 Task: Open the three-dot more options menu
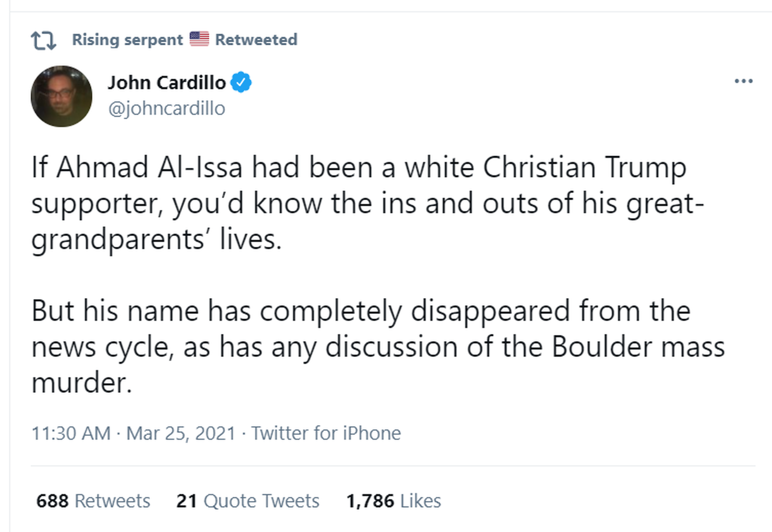coord(743,81)
